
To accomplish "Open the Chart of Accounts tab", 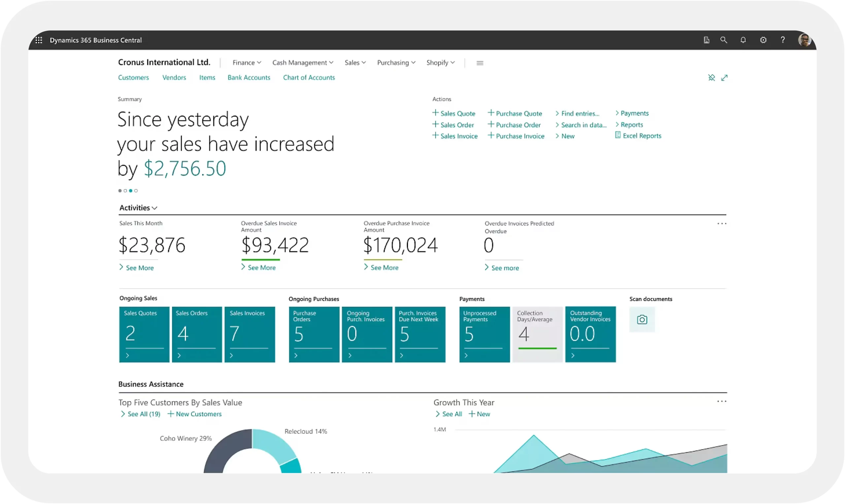I will 309,78.
